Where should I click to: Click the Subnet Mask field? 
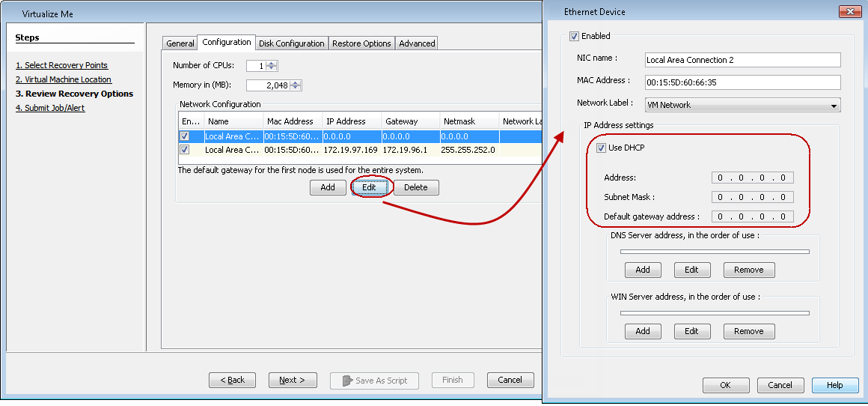[x=753, y=197]
